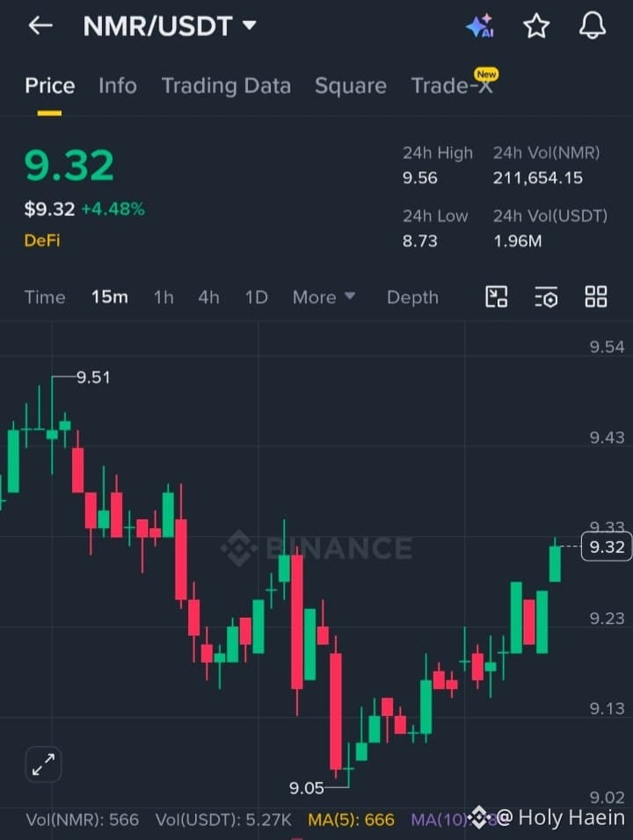The height and width of the screenshot is (840, 633).
Task: Switch chart to 1D interval
Action: [256, 297]
